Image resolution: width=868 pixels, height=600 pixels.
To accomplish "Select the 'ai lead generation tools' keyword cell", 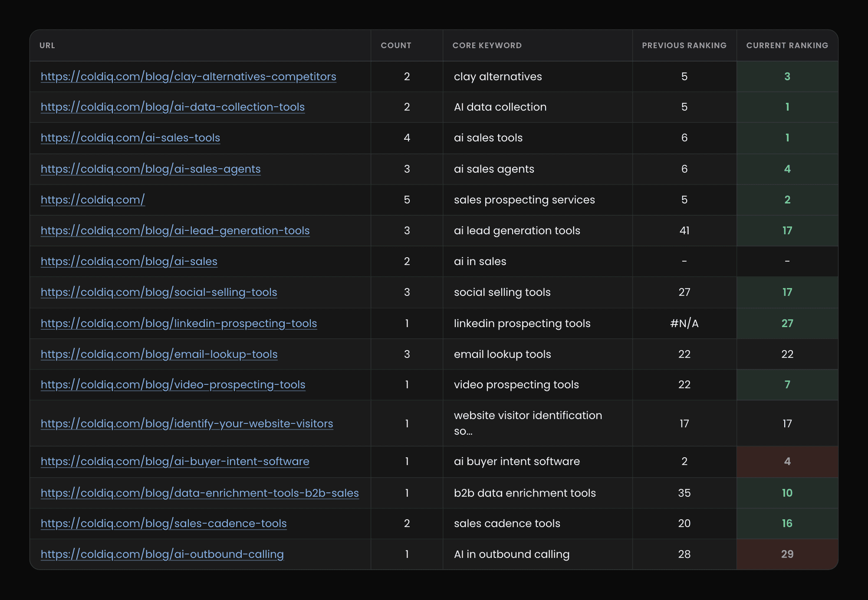I will 537,231.
